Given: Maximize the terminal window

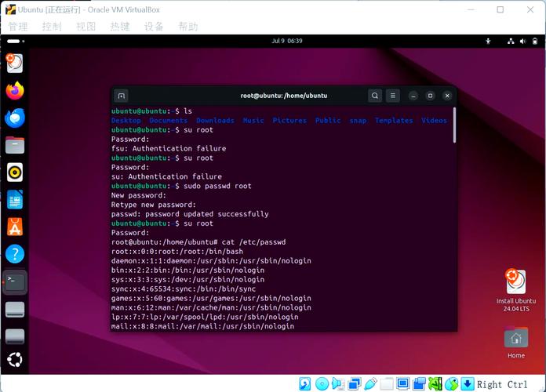Looking at the screenshot, I should click(x=430, y=96).
